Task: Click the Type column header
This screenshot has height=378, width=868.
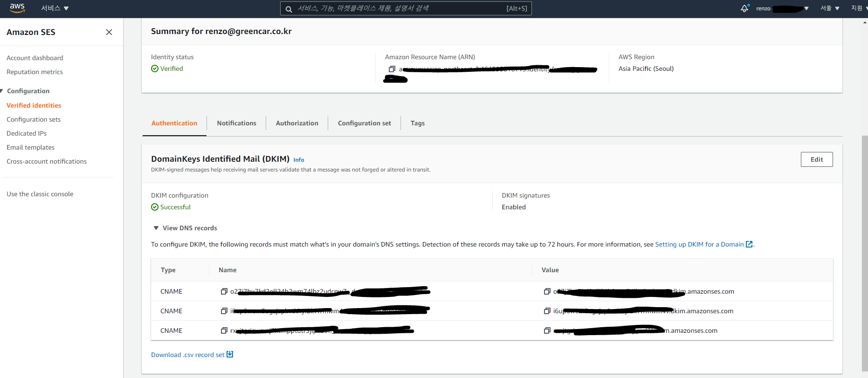Action: click(168, 270)
